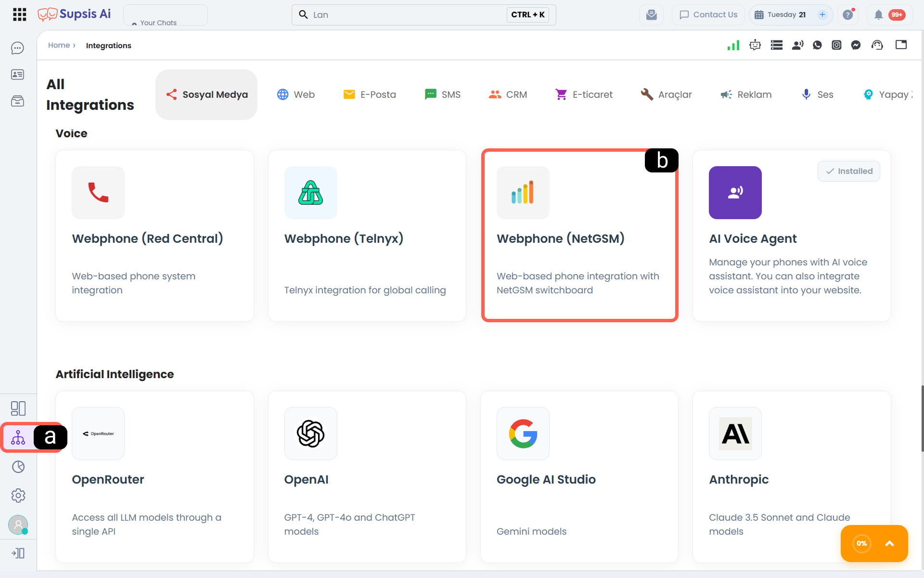Open the WhatsApp channel icon

click(x=817, y=45)
